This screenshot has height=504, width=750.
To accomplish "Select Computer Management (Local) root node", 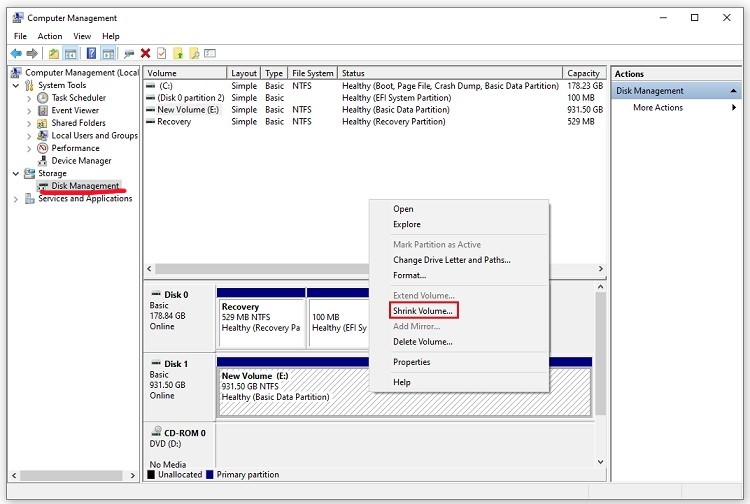I will [82, 73].
